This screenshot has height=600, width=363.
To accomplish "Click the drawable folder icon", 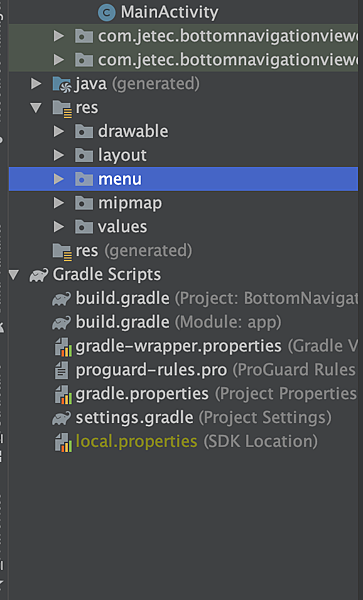I will tap(84, 132).
